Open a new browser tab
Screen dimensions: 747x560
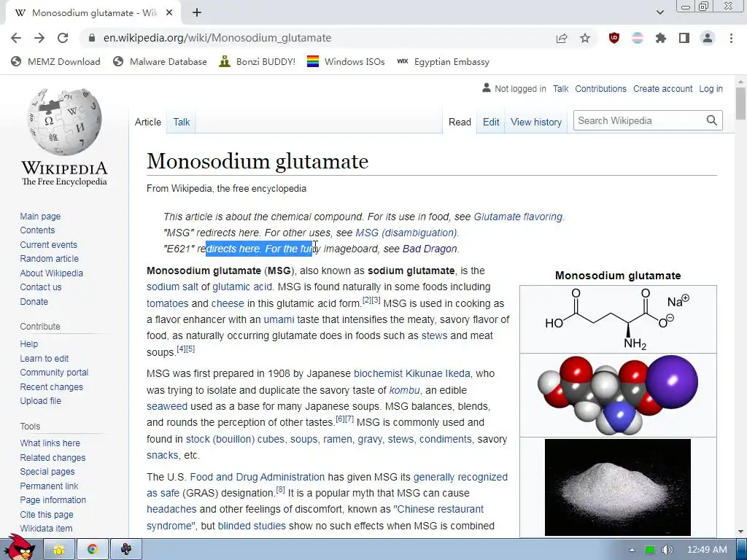[197, 13]
